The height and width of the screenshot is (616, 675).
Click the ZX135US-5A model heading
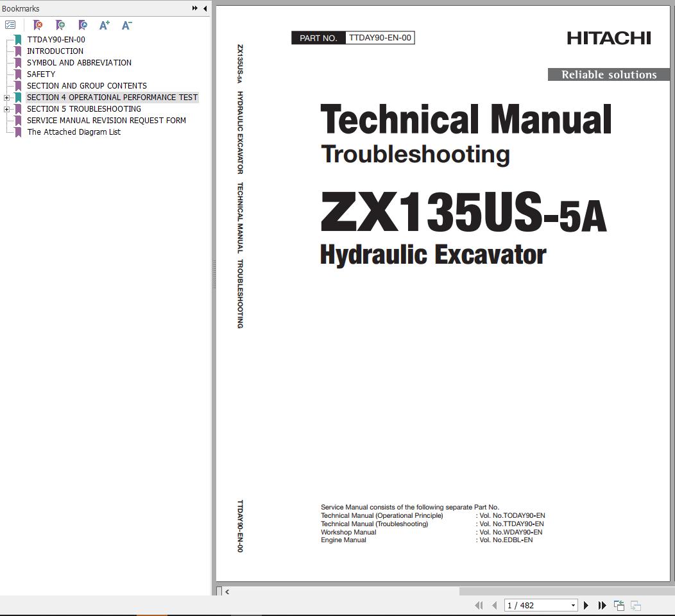tap(463, 212)
